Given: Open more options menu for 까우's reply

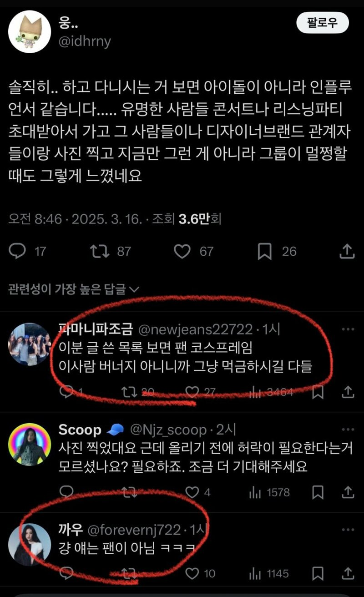Looking at the screenshot, I should [348, 529].
